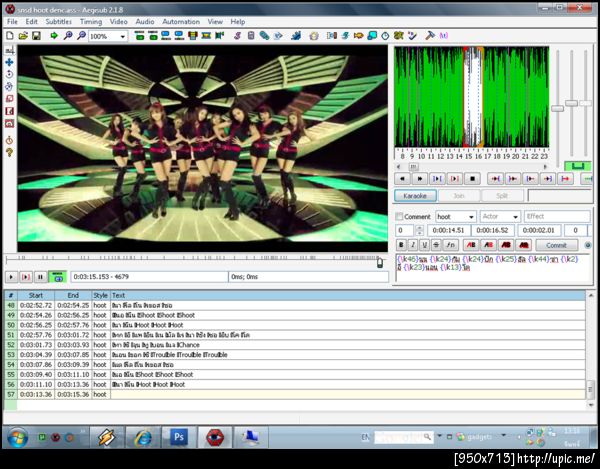
Task: Open script Properties toolbar icon
Action: (x=251, y=36)
